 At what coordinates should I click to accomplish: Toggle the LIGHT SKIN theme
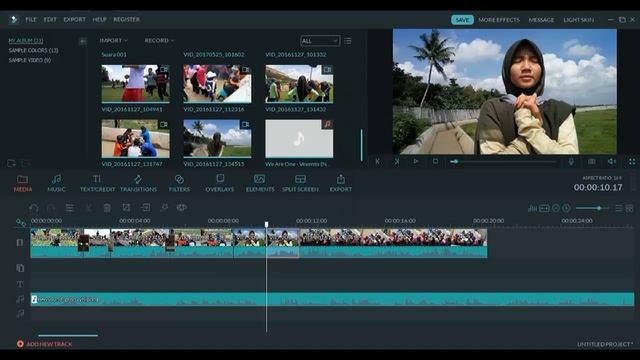tap(578, 20)
